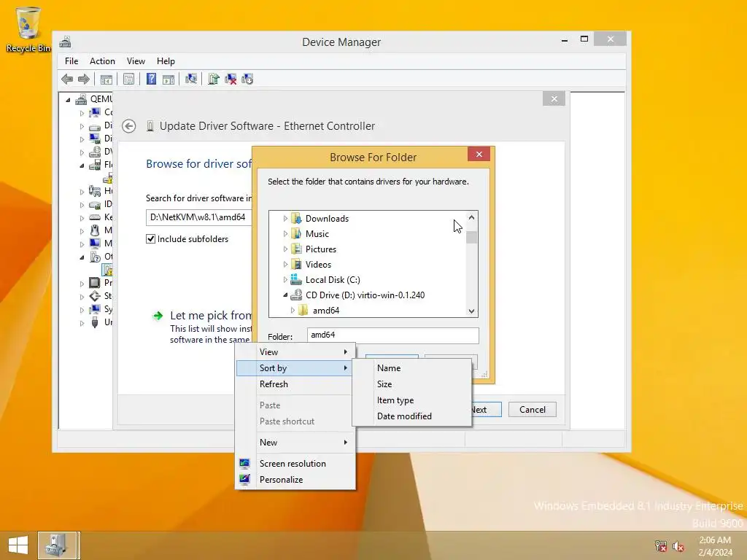Click Let me pick from a list link
Image resolution: width=747 pixels, height=560 pixels.
[x=211, y=315]
